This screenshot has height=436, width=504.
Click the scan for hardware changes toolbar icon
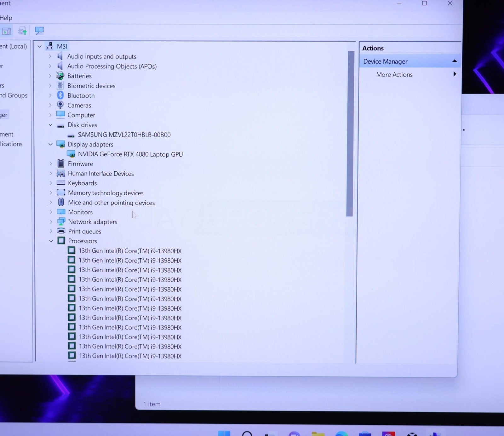pyautogui.click(x=39, y=31)
